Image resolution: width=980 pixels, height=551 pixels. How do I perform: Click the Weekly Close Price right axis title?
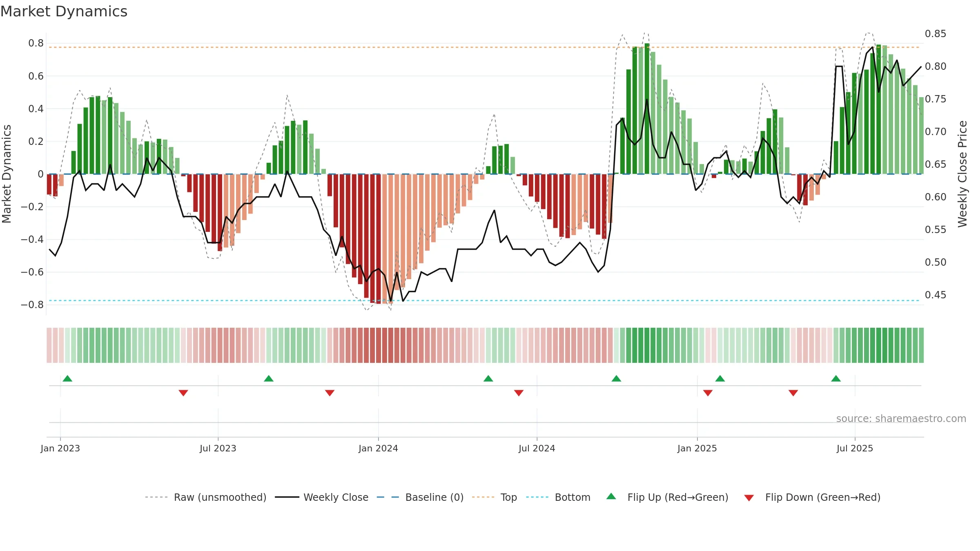click(962, 174)
